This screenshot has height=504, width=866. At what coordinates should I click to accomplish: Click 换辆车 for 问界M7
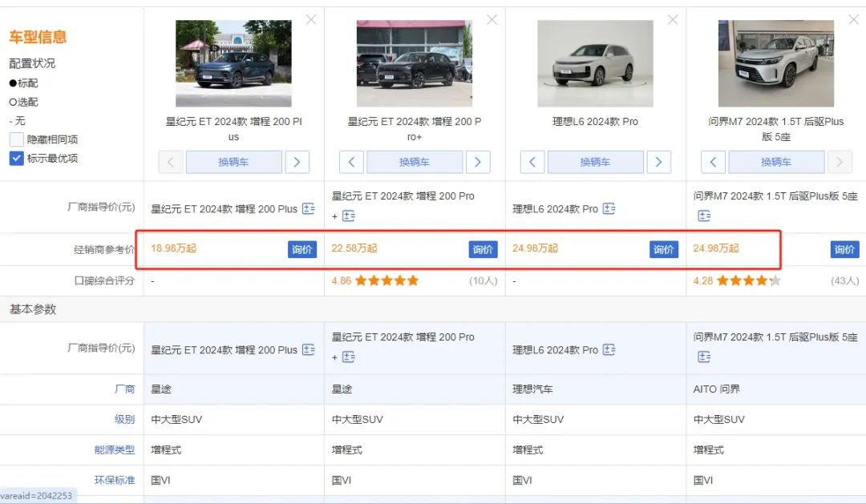[776, 162]
